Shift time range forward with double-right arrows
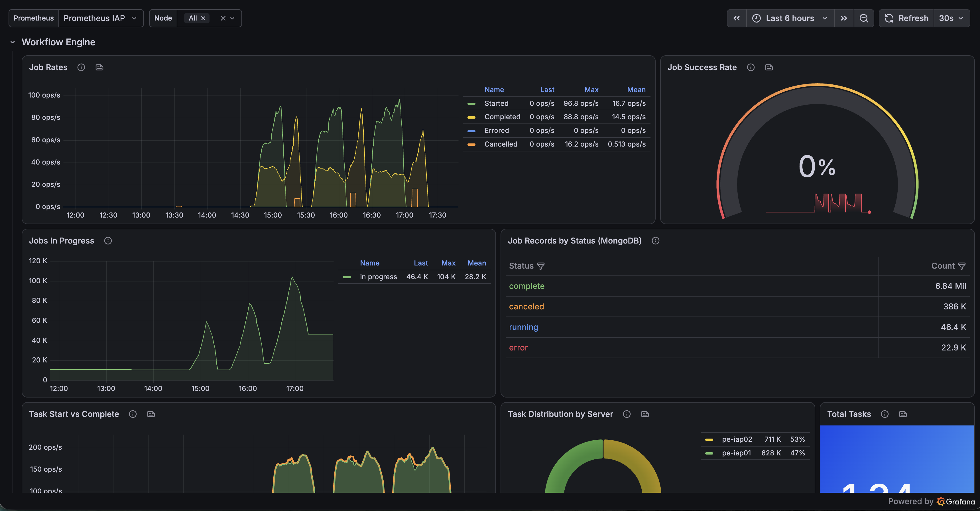 [x=844, y=18]
